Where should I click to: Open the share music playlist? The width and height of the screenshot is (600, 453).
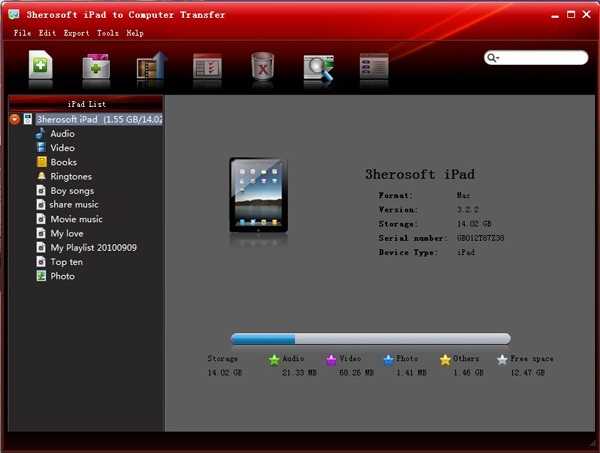(x=74, y=205)
